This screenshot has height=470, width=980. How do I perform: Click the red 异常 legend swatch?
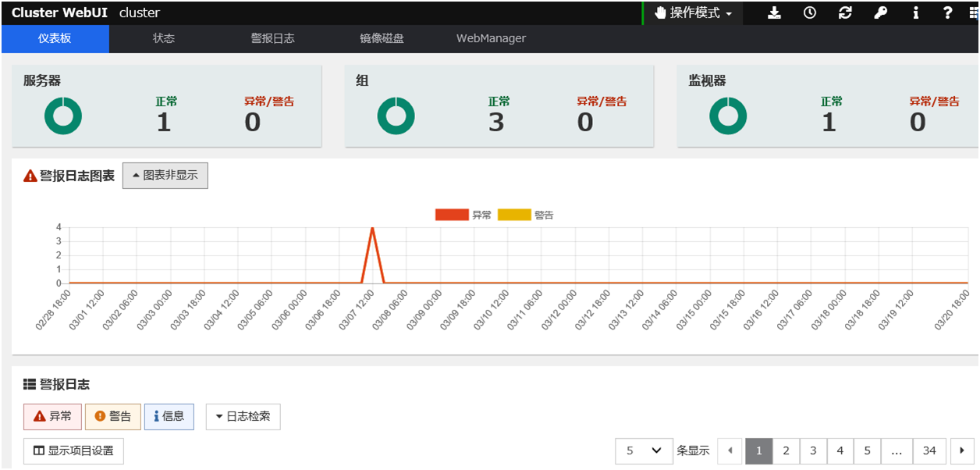pos(452,215)
